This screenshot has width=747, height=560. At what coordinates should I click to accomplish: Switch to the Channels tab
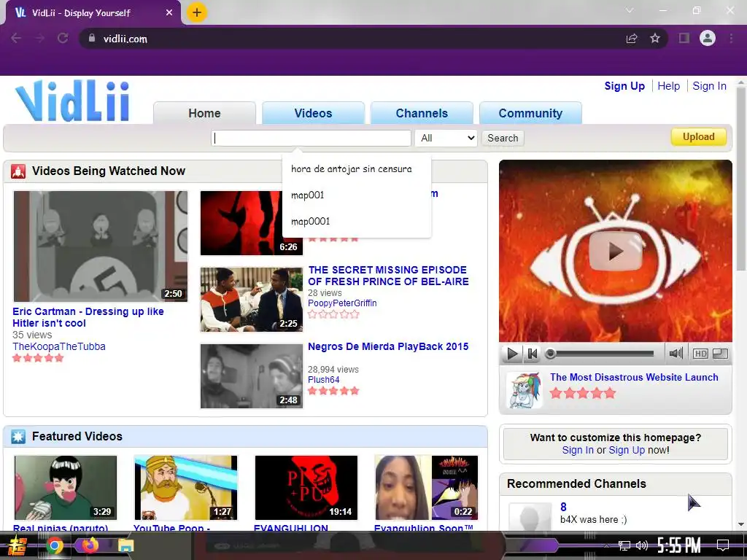coord(422,113)
